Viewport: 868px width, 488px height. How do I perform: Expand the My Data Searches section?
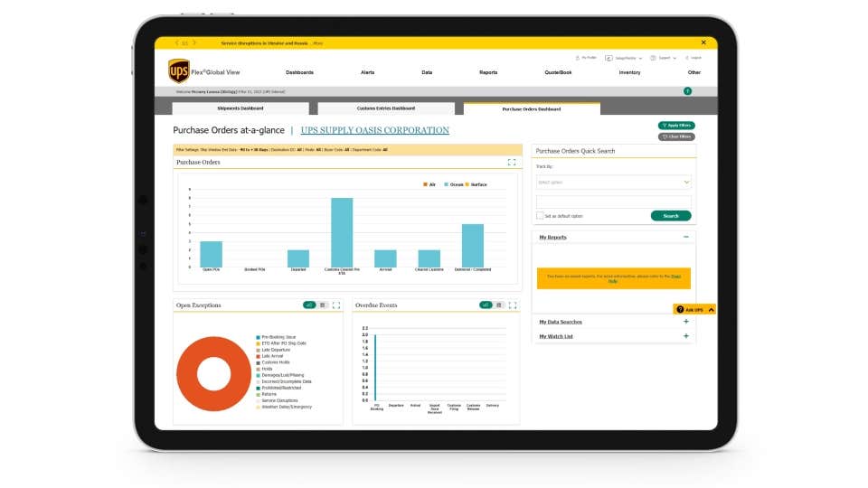(686, 322)
